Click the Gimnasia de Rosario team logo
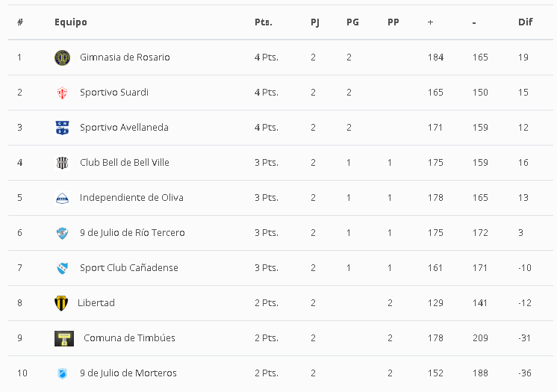This screenshot has width=557, height=392. pyautogui.click(x=62, y=57)
